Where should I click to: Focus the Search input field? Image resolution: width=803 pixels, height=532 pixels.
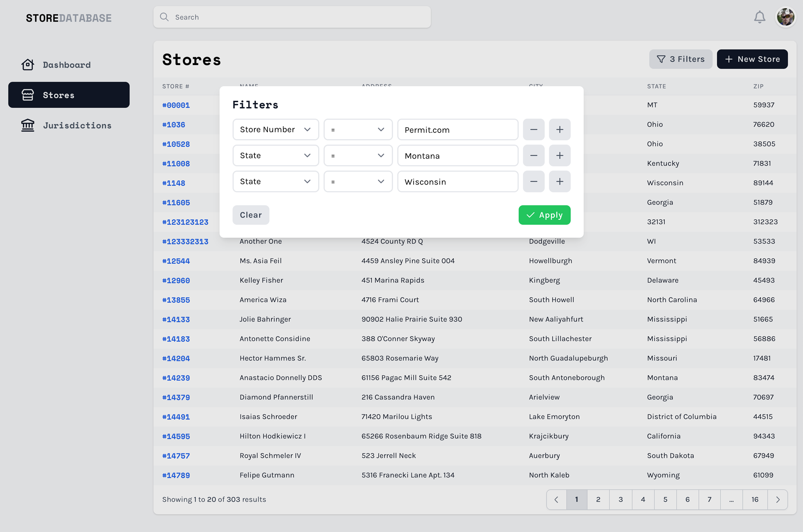(292, 17)
